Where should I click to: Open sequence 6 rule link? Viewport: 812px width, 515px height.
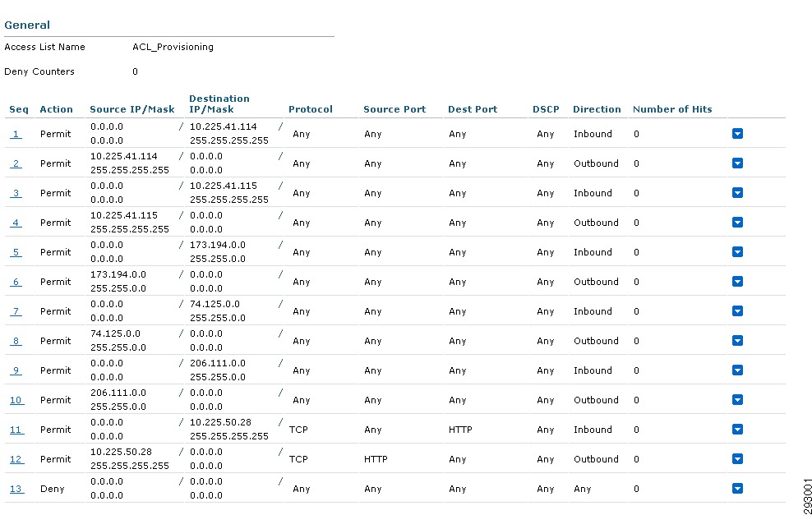16,282
